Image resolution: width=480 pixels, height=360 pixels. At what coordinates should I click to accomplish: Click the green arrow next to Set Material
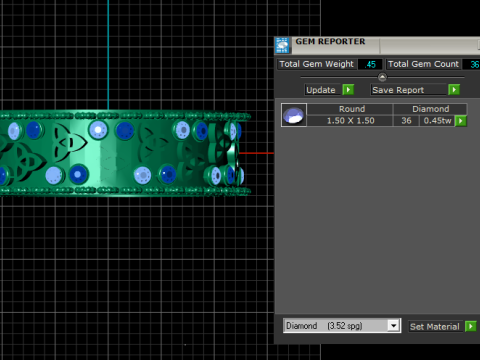click(x=471, y=326)
